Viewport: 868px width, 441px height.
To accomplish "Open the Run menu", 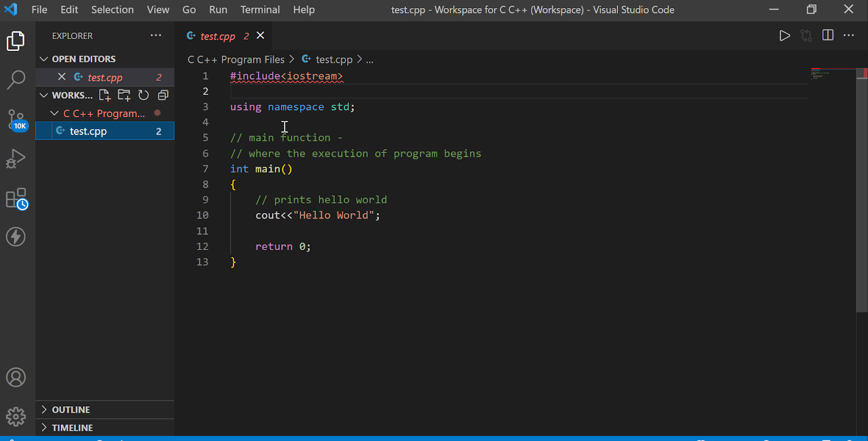I will tap(218, 10).
